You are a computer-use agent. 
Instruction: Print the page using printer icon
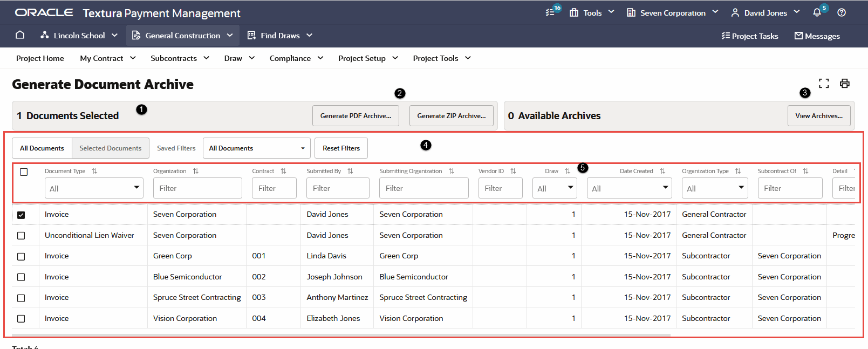(845, 83)
